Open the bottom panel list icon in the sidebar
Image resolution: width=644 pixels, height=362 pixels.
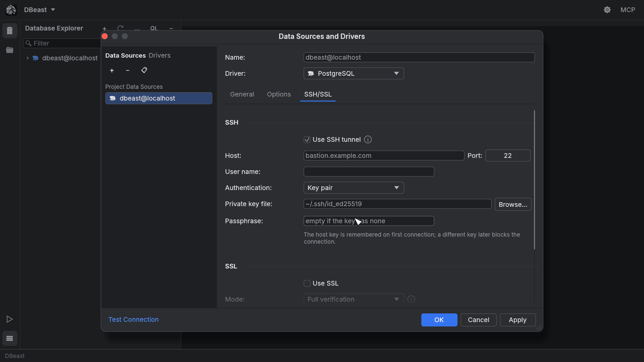tap(10, 338)
